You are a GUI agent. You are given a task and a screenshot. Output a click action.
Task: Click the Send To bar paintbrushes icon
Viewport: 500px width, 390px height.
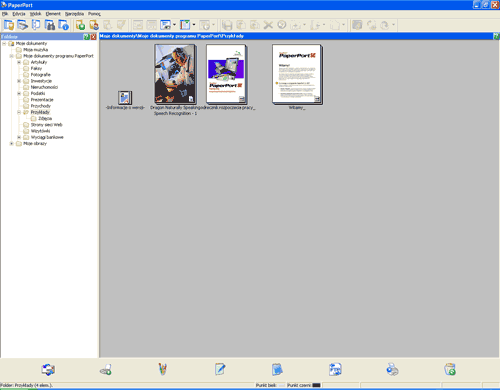click(163, 369)
